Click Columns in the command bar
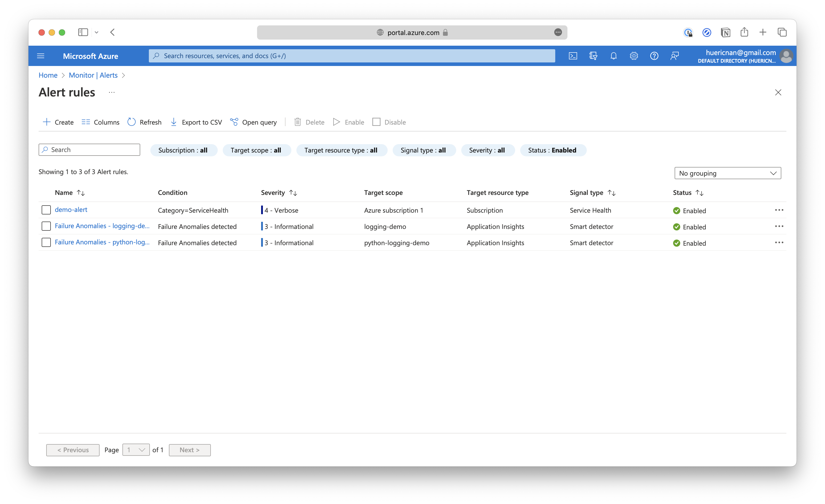Screen dimensions: 825x504 coord(100,122)
